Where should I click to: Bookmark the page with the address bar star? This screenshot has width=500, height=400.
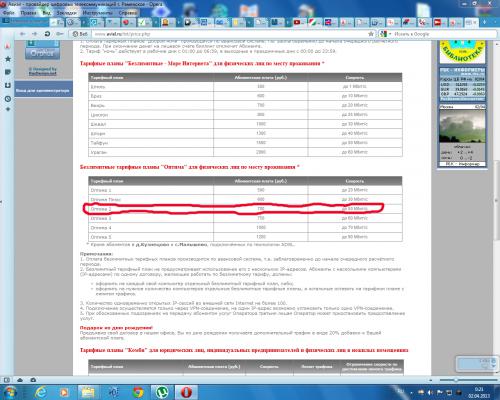tap(371, 34)
